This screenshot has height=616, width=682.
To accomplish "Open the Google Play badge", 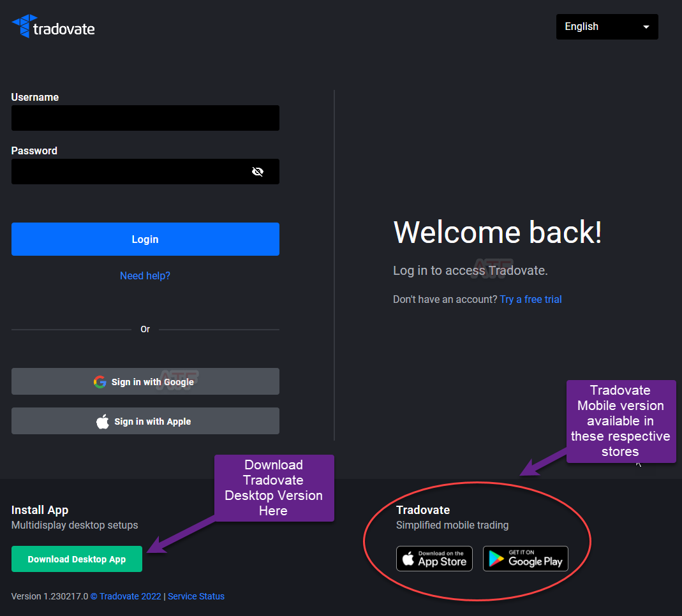I will click(526, 559).
